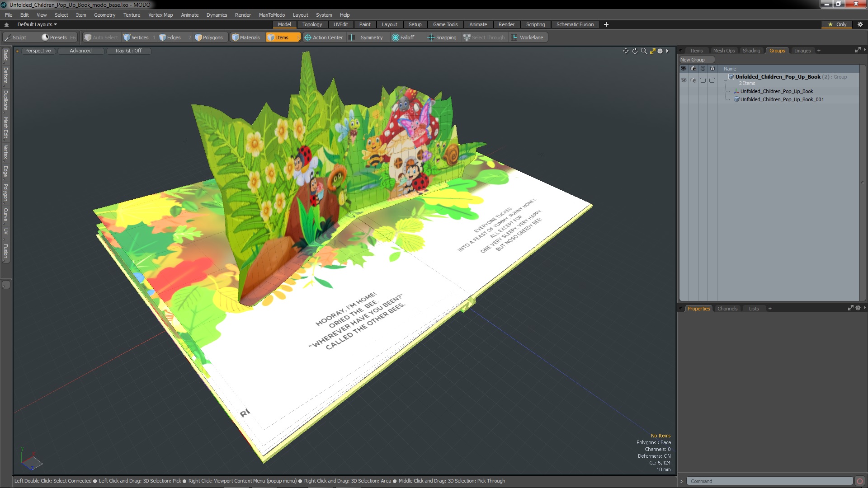Open layout settings gear at top right

(x=860, y=24)
